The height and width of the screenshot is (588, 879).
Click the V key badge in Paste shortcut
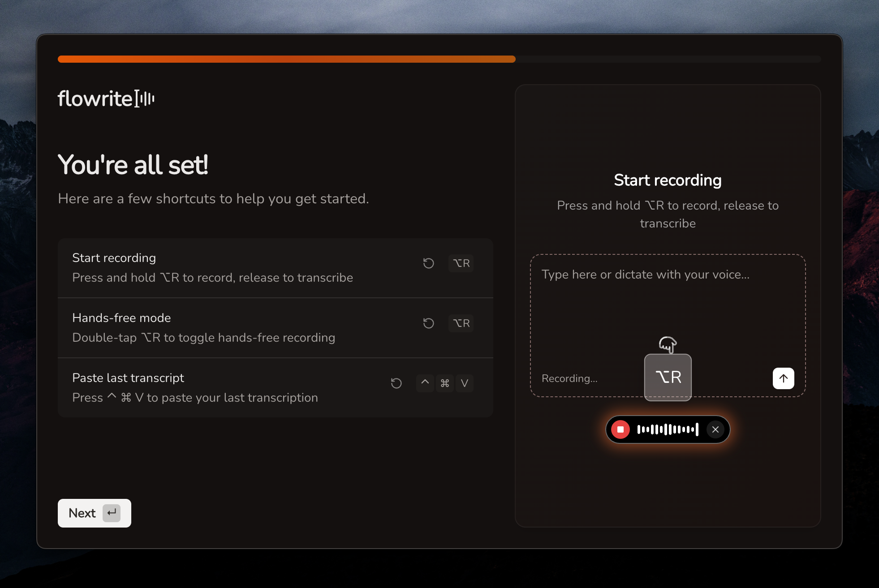tap(465, 383)
